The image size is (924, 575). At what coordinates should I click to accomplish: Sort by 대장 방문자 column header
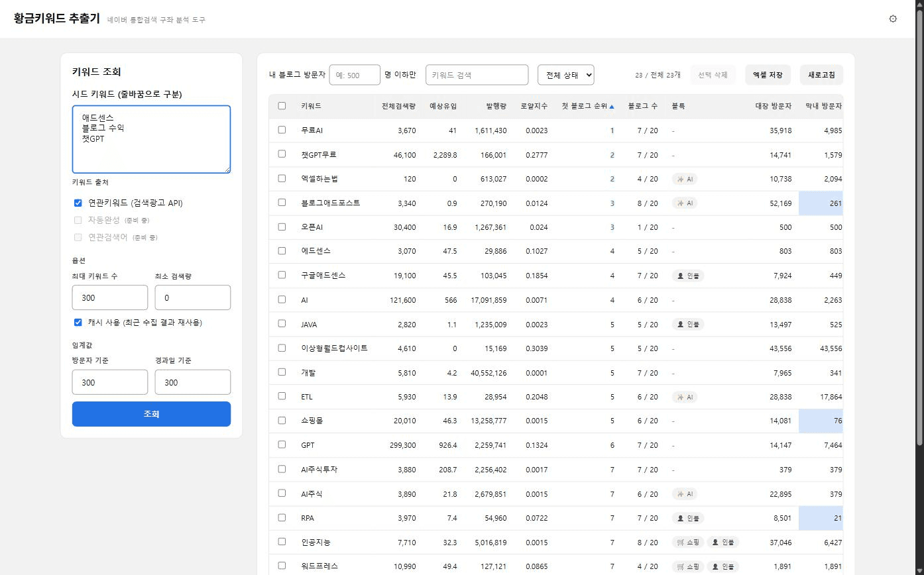click(774, 106)
